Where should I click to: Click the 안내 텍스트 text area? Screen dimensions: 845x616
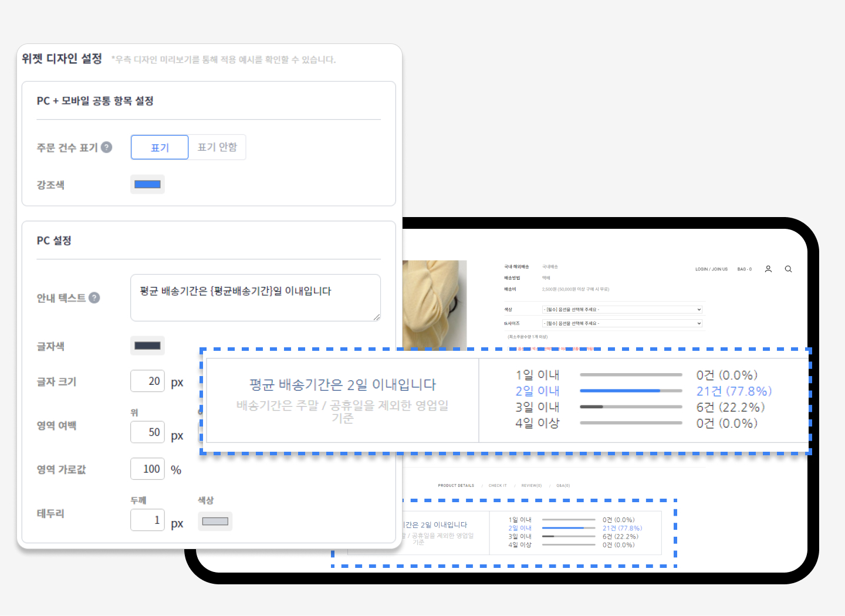tap(255, 297)
